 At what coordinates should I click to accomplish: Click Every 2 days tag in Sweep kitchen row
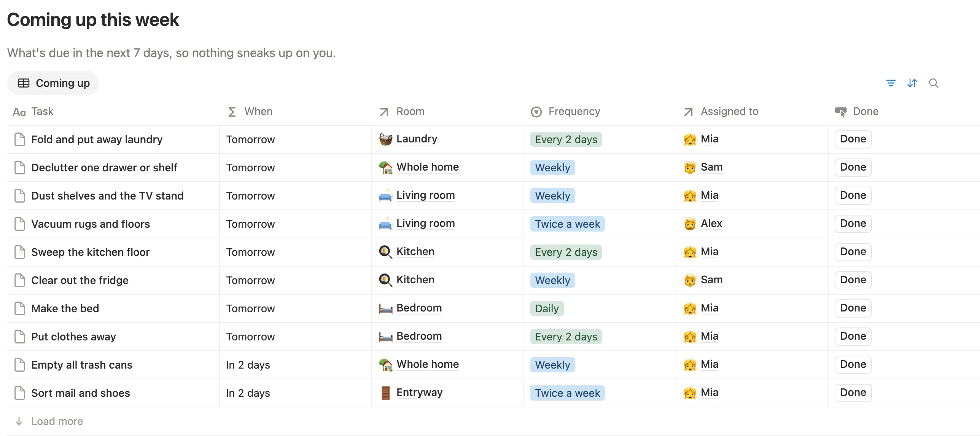pos(566,252)
